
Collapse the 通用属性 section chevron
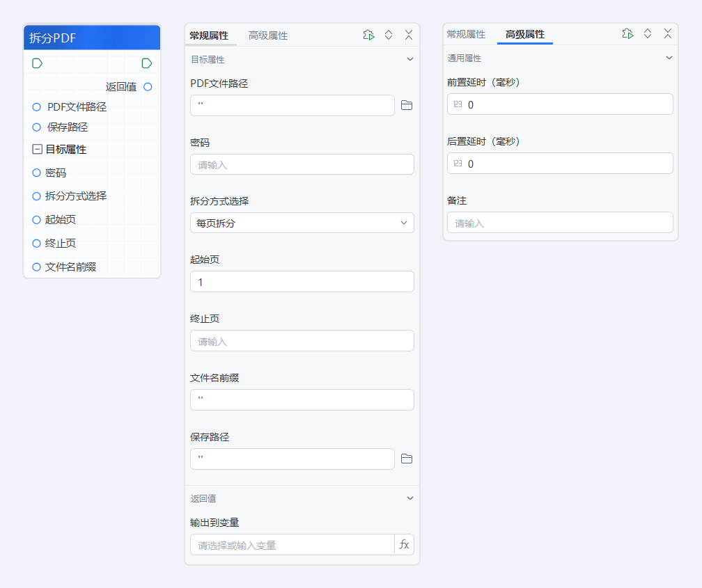669,58
